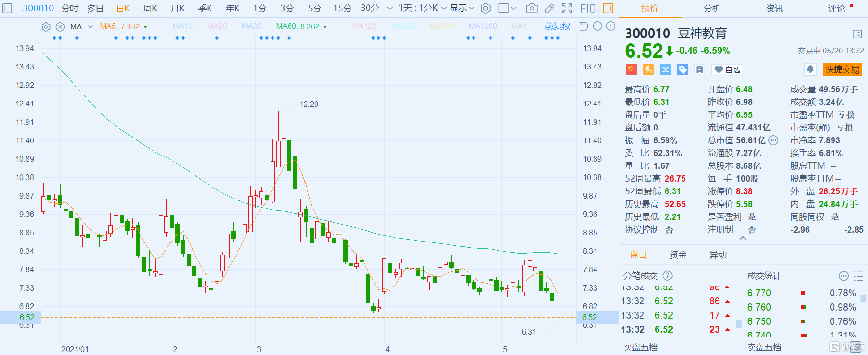Open layout square dropdown arrow
The image size is (868, 355).
tap(514, 8)
